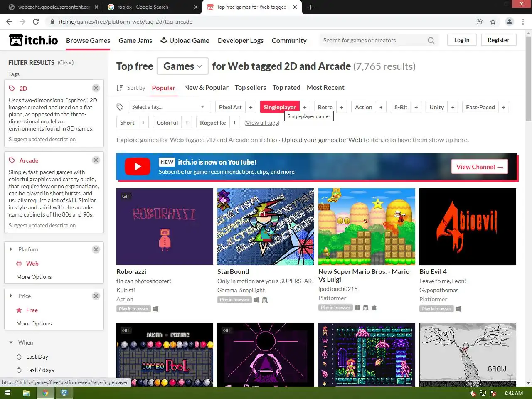Click the muted volume tray icon
532x399 pixels.
pyautogui.click(x=473, y=393)
